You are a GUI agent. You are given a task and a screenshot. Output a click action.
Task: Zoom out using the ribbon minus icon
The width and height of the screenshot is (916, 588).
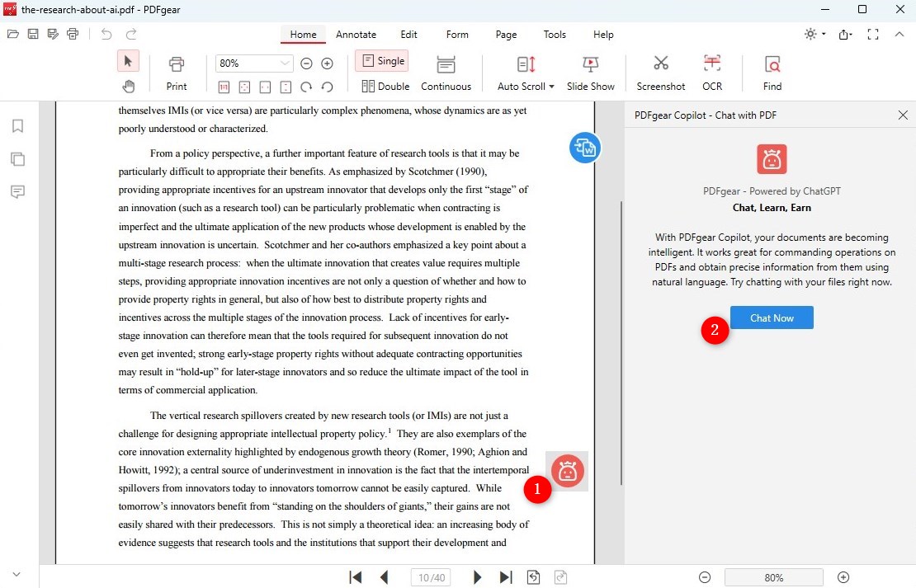point(306,63)
